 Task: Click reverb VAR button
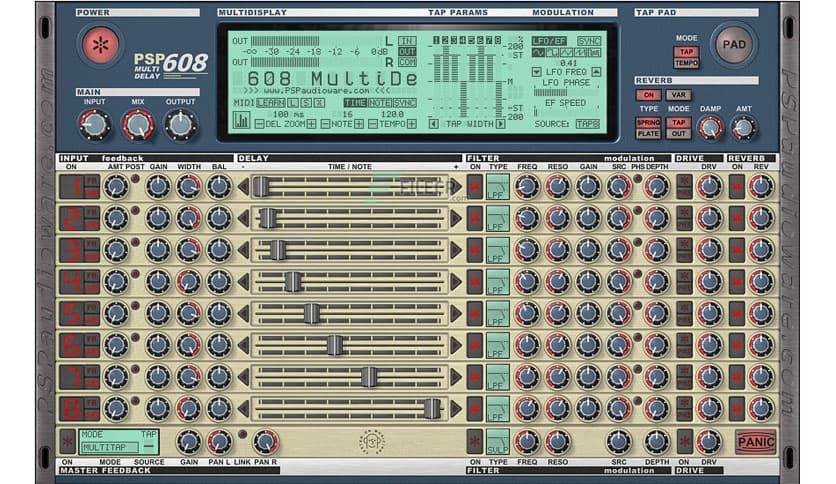679,95
